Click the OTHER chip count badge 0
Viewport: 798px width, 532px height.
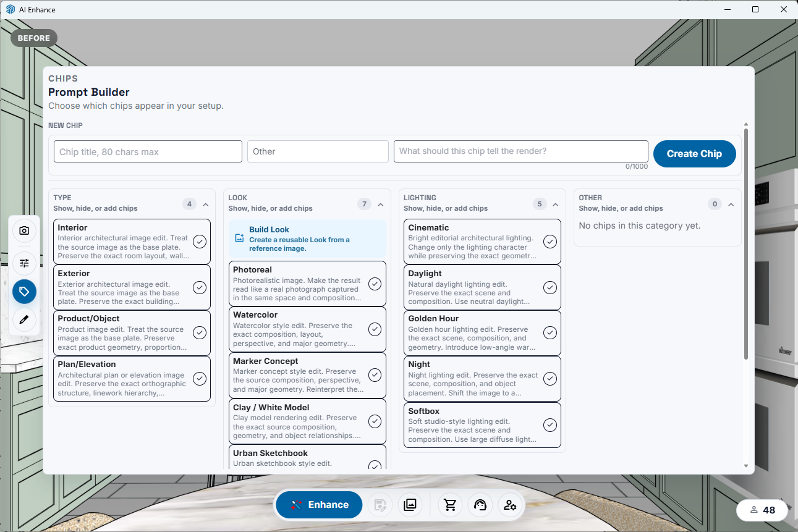coord(715,205)
